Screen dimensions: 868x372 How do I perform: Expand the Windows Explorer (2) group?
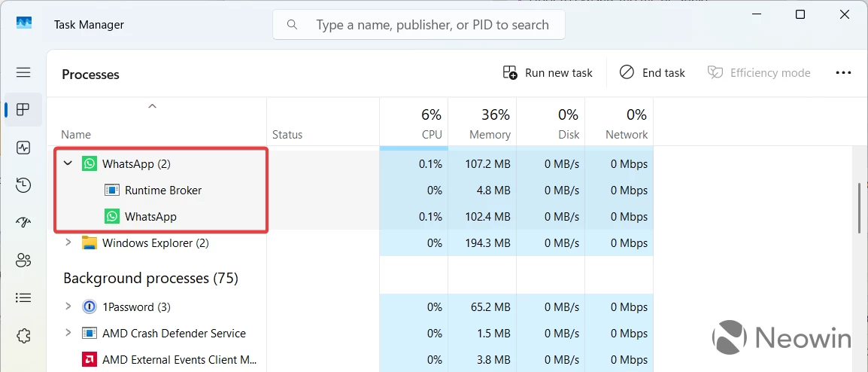point(68,242)
